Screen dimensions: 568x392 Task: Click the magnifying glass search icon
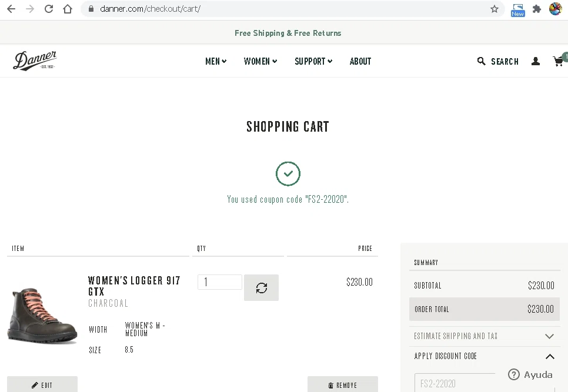click(x=481, y=61)
